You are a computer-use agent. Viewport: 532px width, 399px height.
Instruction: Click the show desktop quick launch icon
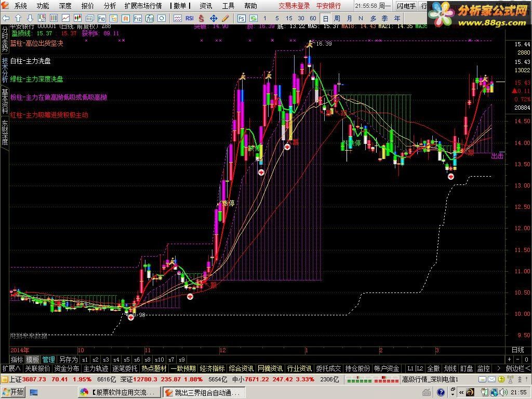pos(34,393)
